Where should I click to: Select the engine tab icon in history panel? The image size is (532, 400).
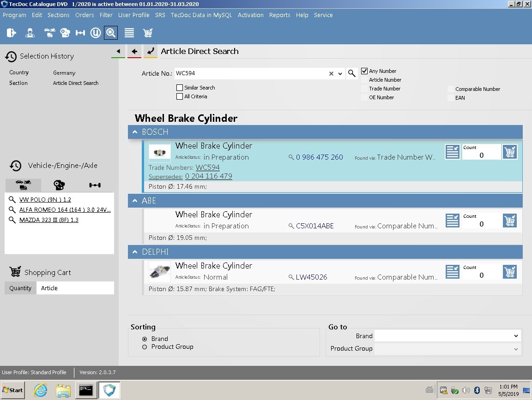pyautogui.click(x=59, y=185)
